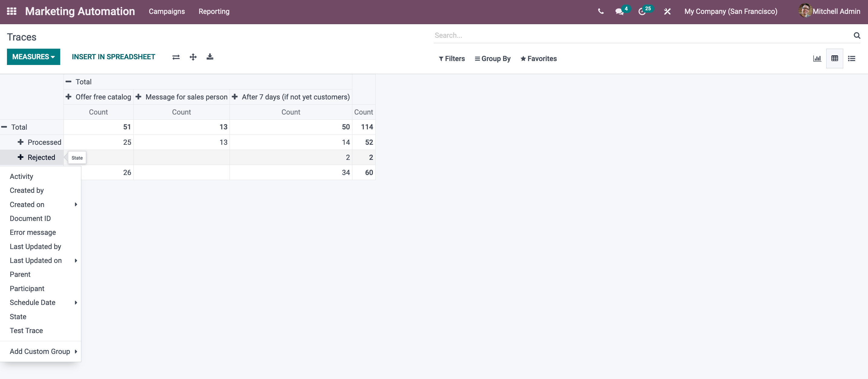Click the search magnifier icon

(x=857, y=35)
